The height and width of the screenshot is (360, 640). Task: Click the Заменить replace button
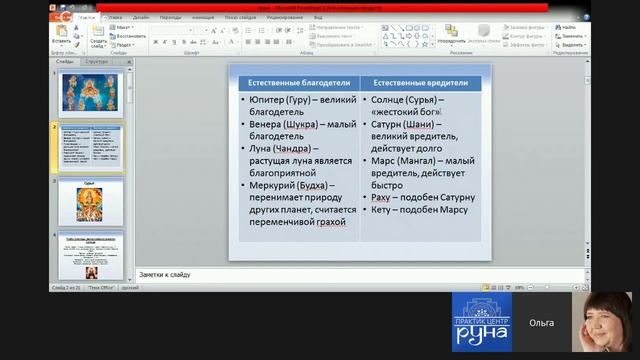[571, 36]
